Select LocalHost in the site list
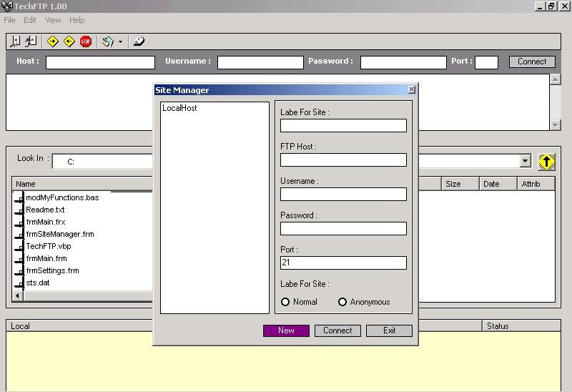Screen dimensions: 572x392 click(179, 108)
